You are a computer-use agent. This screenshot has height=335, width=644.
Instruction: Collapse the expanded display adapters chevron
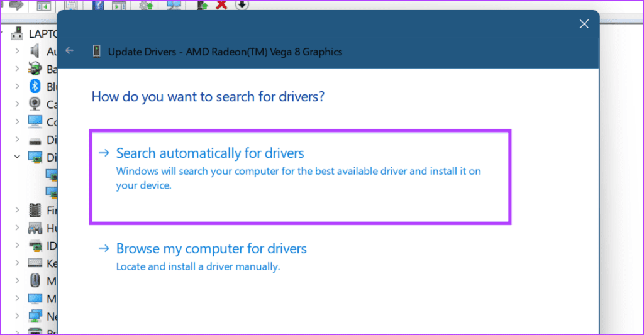tap(17, 157)
